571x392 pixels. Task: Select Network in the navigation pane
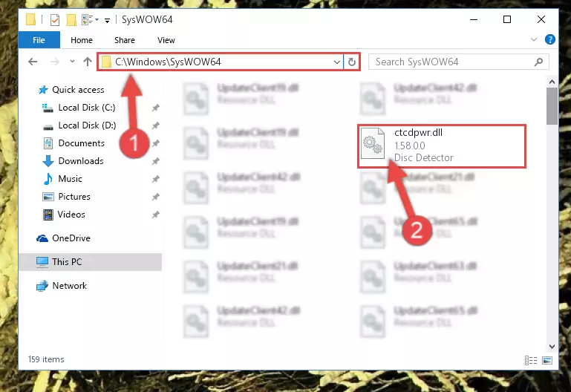(x=70, y=286)
